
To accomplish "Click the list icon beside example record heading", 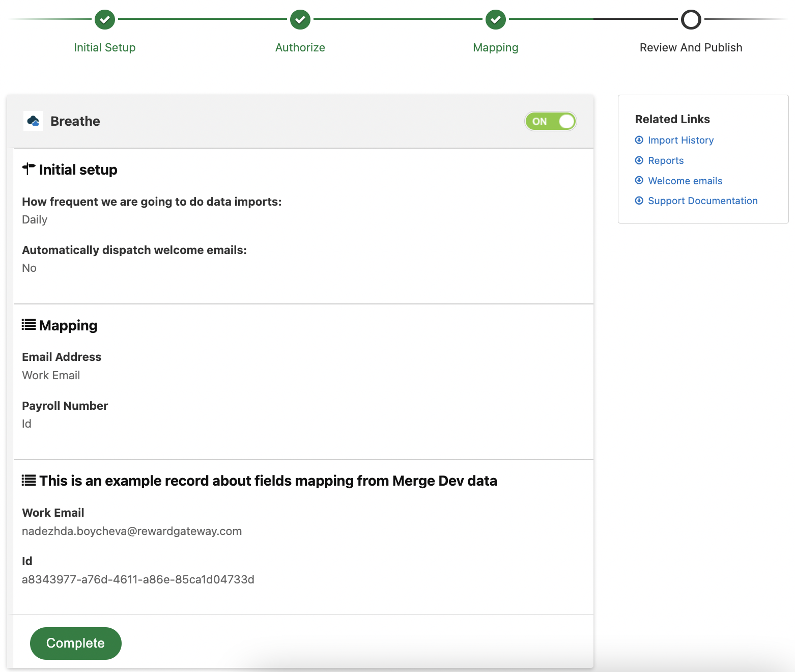I will pyautogui.click(x=29, y=480).
